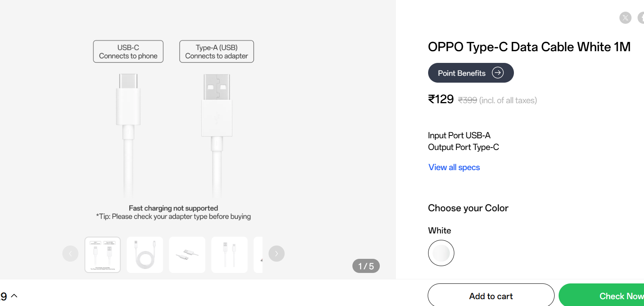
Task: Select the partially visible fifth thumbnail
Action: (258, 255)
